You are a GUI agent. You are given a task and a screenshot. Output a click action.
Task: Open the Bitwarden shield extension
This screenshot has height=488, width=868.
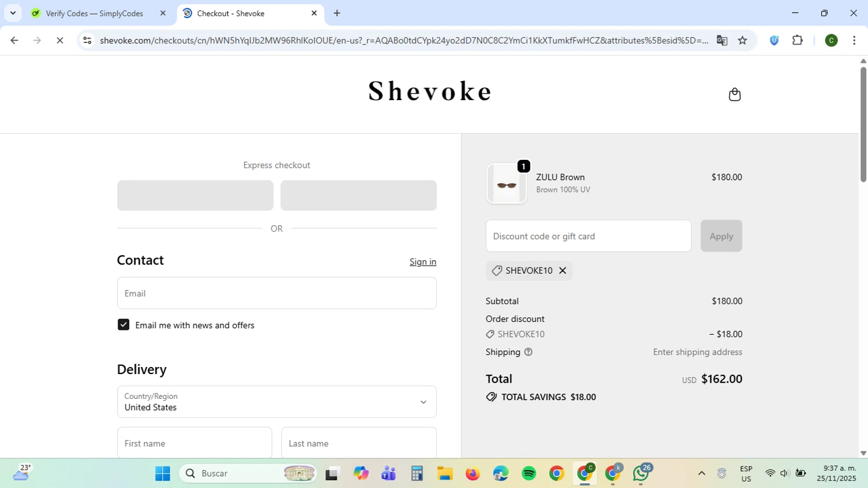click(774, 41)
